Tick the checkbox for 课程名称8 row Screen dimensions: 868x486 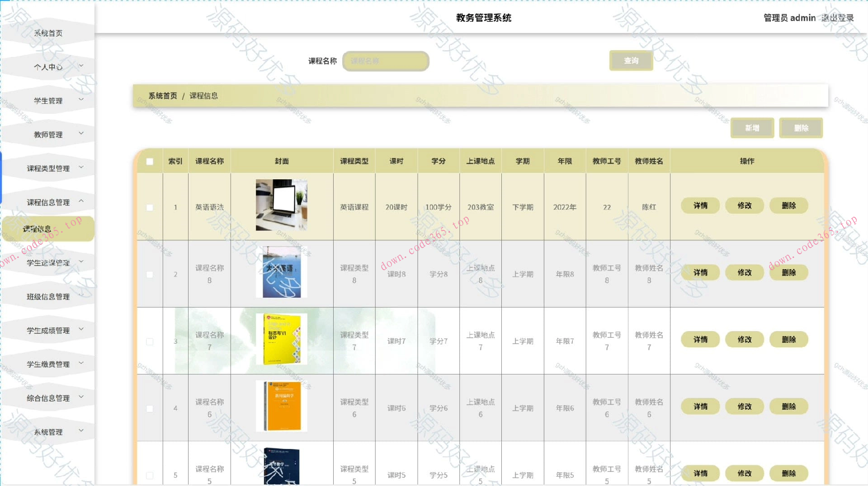[x=150, y=274]
